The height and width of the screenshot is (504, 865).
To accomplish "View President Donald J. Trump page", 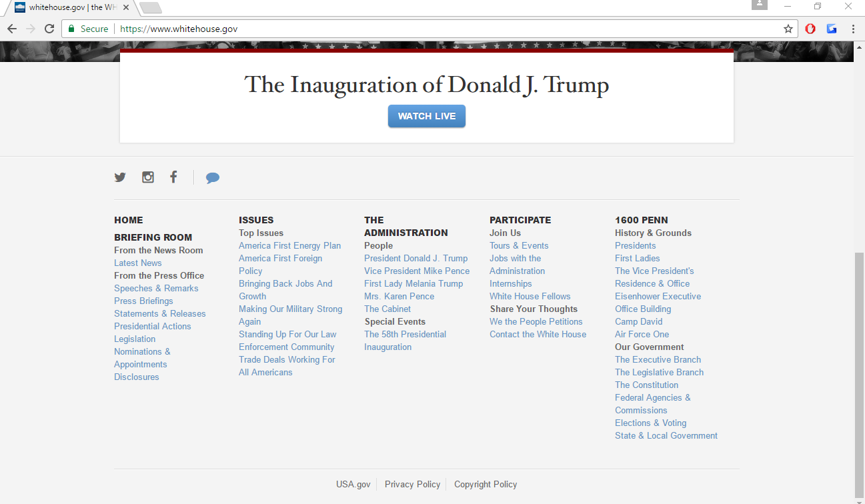I will (x=416, y=258).
